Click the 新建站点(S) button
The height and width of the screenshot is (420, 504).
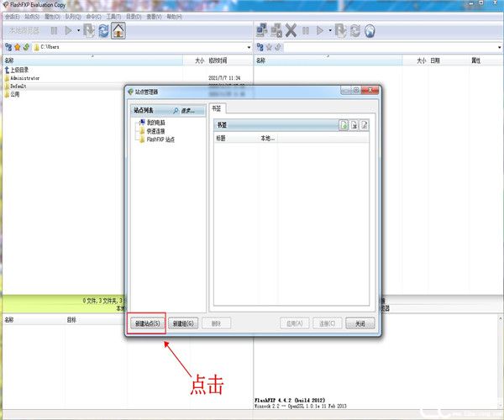tap(147, 323)
